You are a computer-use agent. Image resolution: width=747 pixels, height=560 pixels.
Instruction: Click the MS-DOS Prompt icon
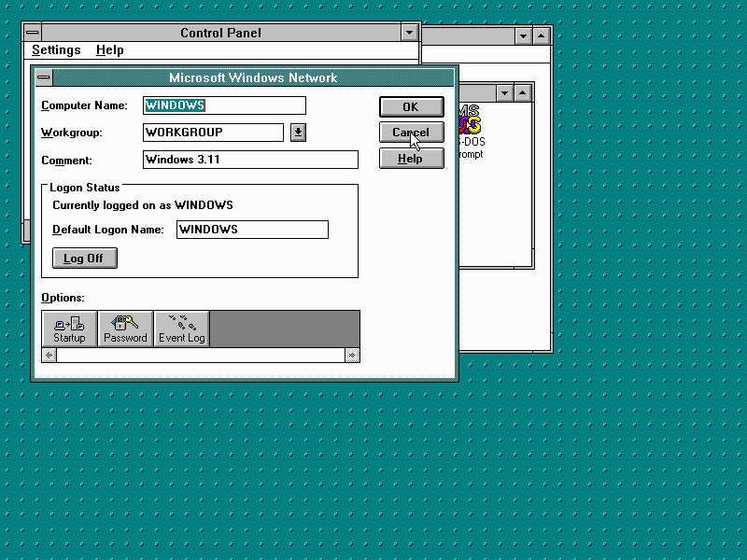pyautogui.click(x=471, y=123)
